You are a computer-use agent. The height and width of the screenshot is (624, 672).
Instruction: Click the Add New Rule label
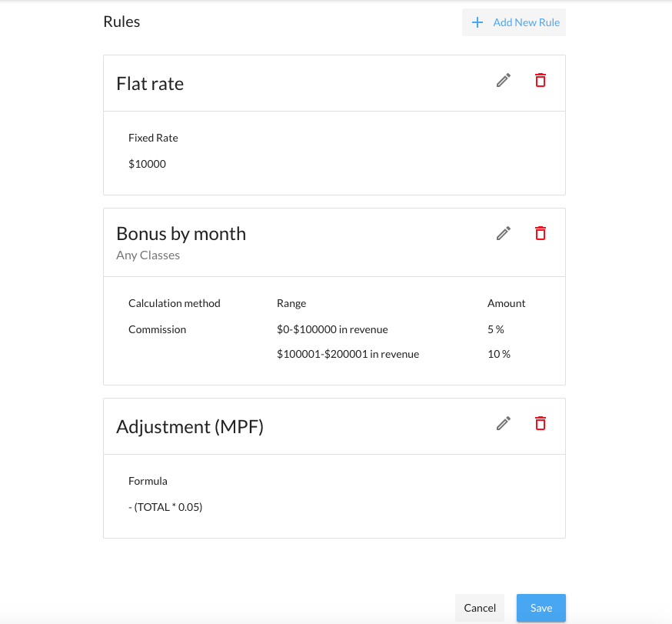point(526,22)
